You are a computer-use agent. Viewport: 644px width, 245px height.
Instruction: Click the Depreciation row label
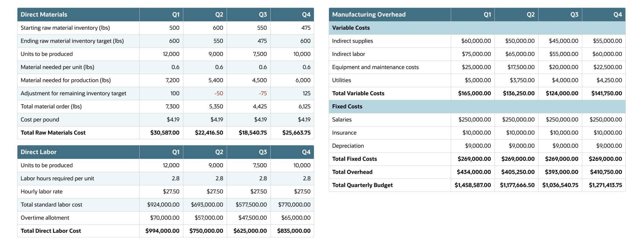click(x=348, y=146)
